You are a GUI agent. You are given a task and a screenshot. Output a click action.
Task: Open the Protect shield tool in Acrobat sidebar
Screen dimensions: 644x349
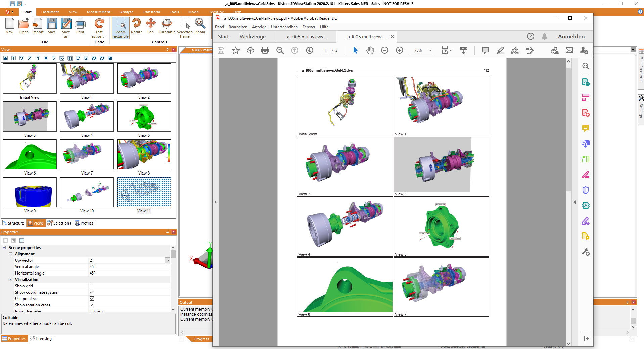586,190
